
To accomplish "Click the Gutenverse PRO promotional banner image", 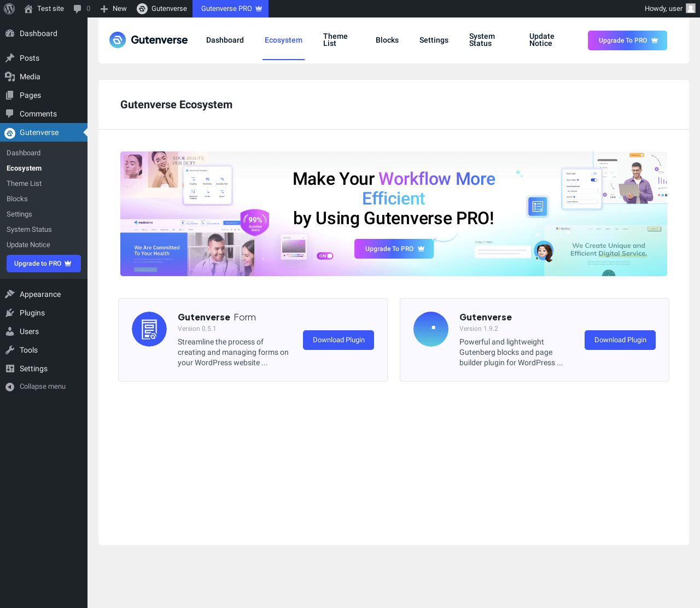I will point(394,214).
